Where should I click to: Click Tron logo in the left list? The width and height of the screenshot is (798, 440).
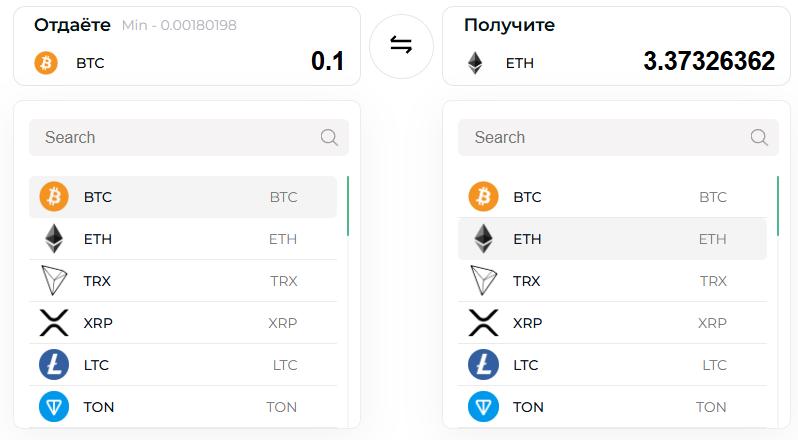[52, 281]
